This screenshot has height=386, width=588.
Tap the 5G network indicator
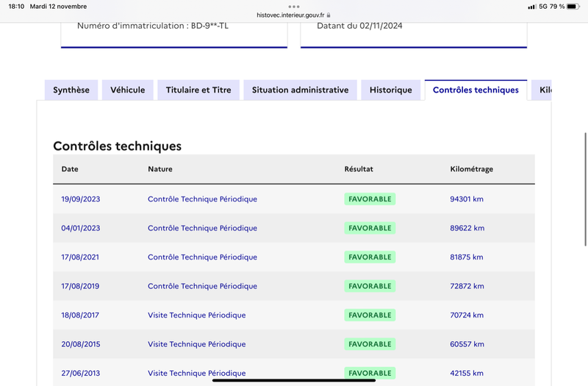click(x=543, y=7)
